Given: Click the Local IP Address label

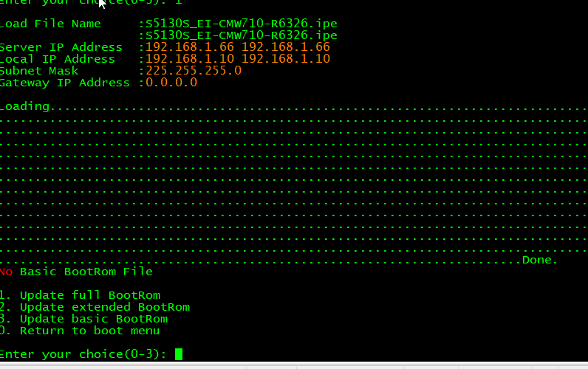Looking at the screenshot, I should (x=58, y=59).
